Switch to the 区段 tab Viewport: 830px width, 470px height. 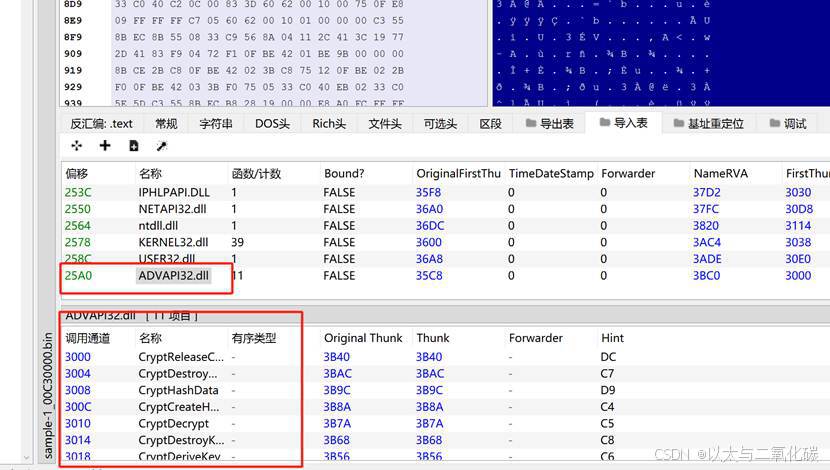[490, 123]
